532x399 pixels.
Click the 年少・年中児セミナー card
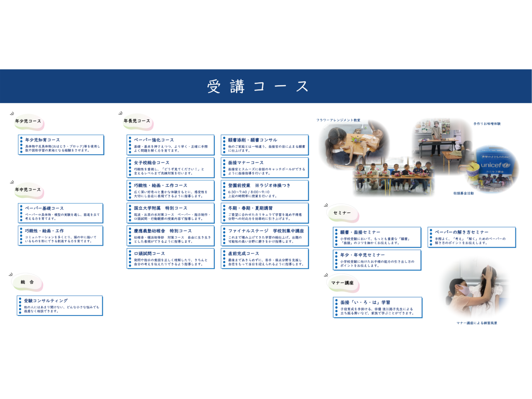[377, 260]
